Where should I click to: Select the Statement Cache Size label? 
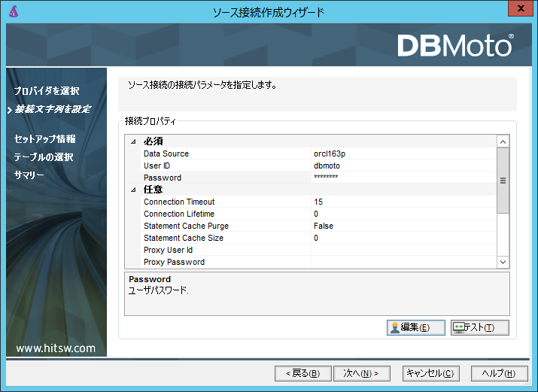click(x=184, y=238)
